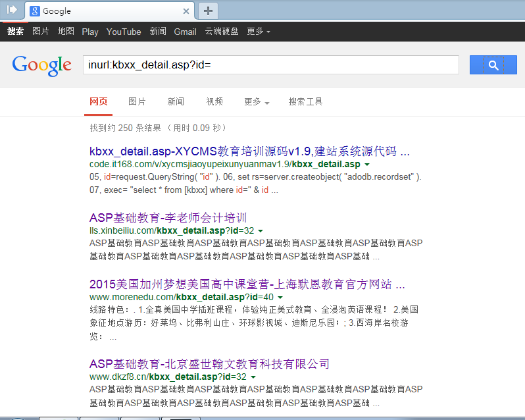Open Gmail in the black top bar
Viewport: 525px width, 420px height.
[185, 32]
